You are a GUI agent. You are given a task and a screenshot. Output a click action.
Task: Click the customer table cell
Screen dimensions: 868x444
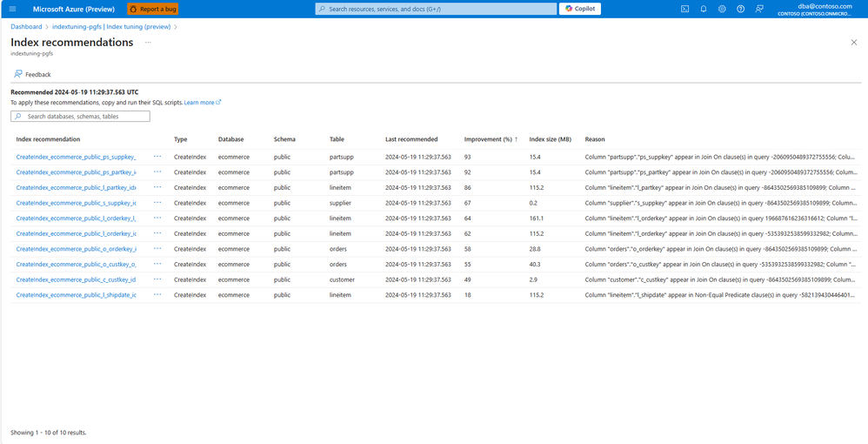pyautogui.click(x=342, y=280)
